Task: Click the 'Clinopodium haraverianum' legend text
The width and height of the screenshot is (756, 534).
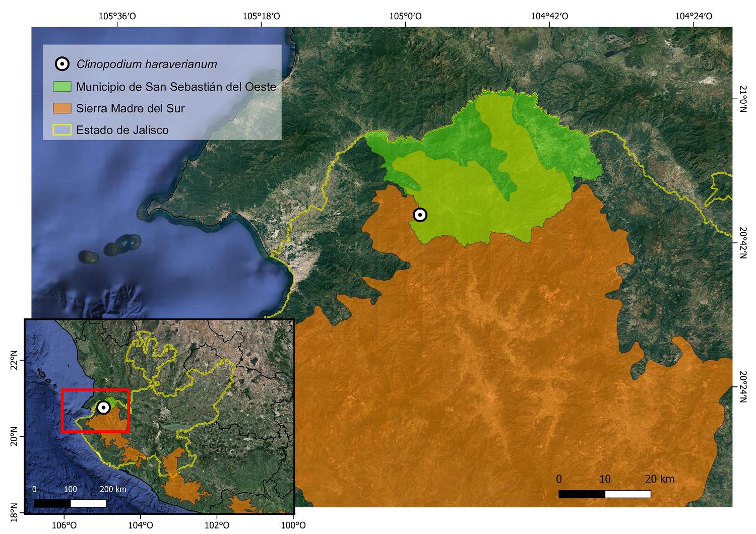Action: pyautogui.click(x=147, y=64)
